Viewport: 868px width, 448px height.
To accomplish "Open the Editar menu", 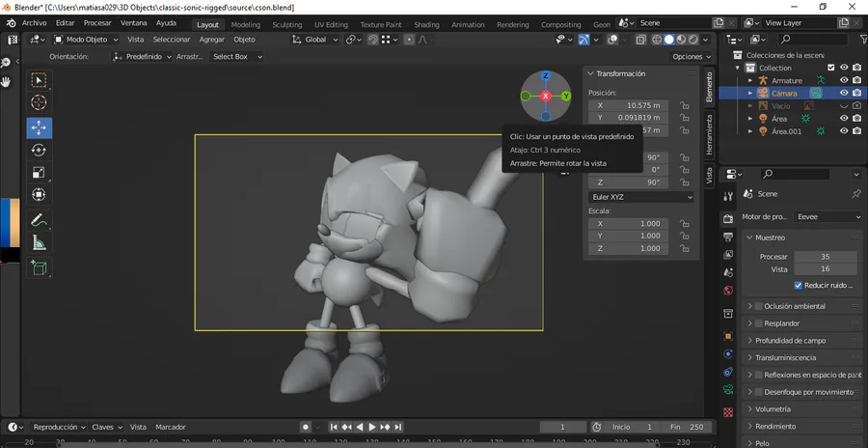I will click(65, 23).
